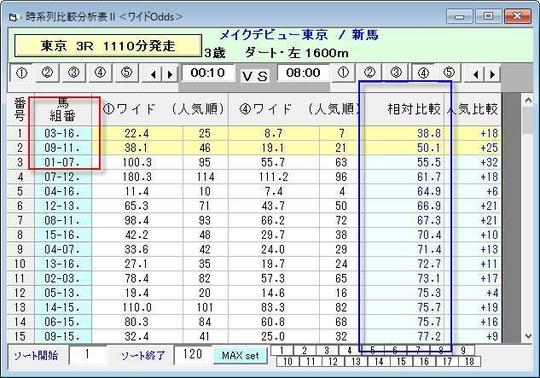The height and width of the screenshot is (378, 540).
Task: Select the 05-13. combination cell
Action: click(63, 293)
